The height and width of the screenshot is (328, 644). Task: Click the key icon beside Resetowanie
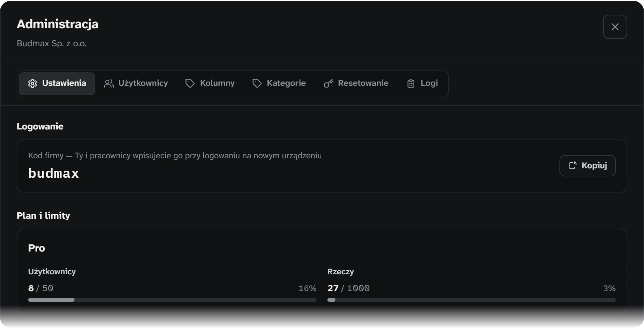(x=328, y=84)
